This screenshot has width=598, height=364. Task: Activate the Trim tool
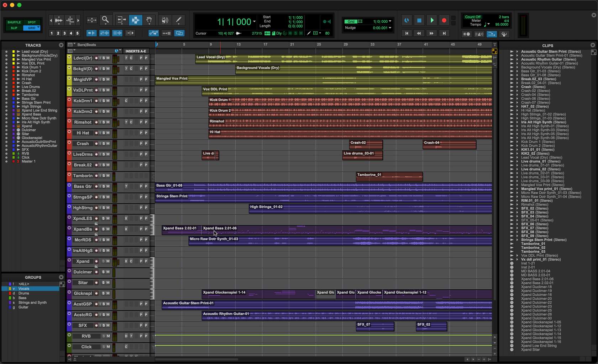(x=121, y=20)
